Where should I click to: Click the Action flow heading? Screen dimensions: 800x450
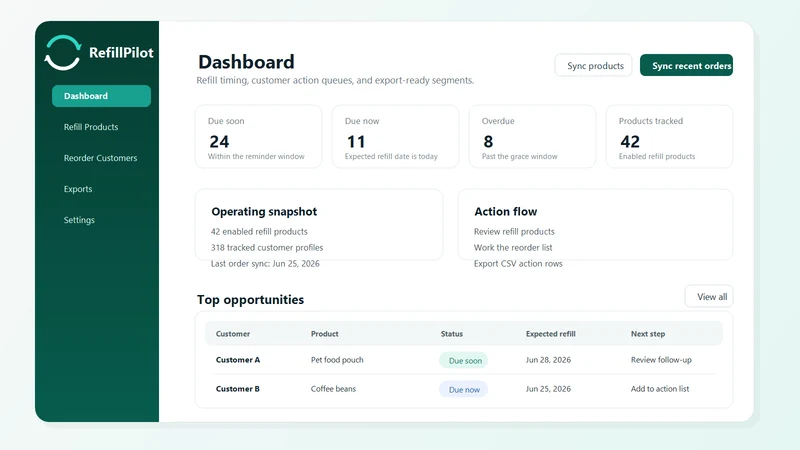tap(506, 212)
